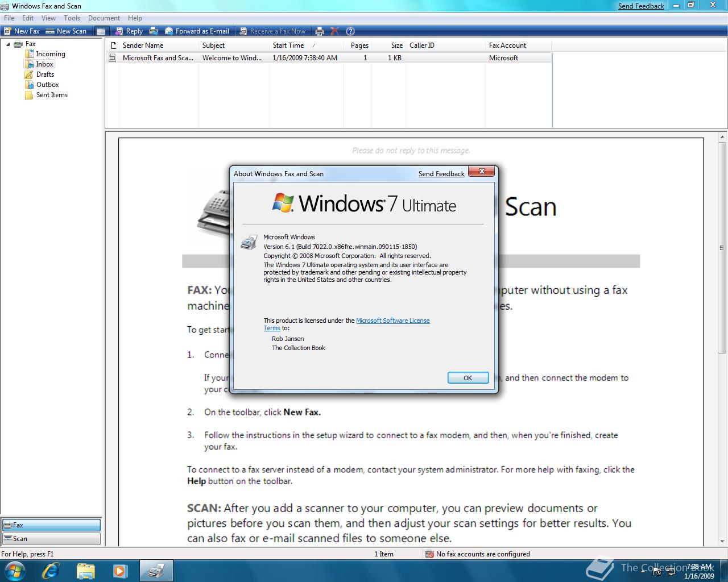Select the Fax root node in tree
The height and width of the screenshot is (582, 728).
click(x=30, y=44)
